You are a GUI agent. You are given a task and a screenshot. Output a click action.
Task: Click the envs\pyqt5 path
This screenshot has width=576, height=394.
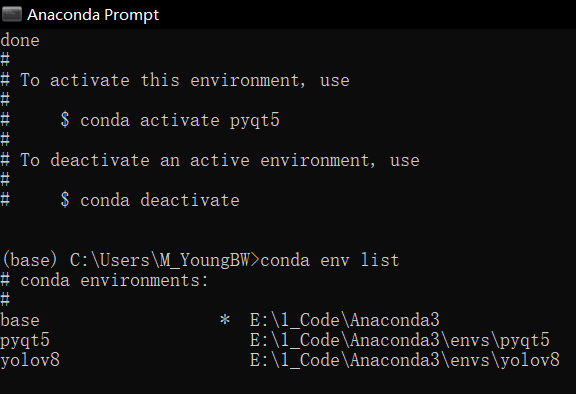400,340
